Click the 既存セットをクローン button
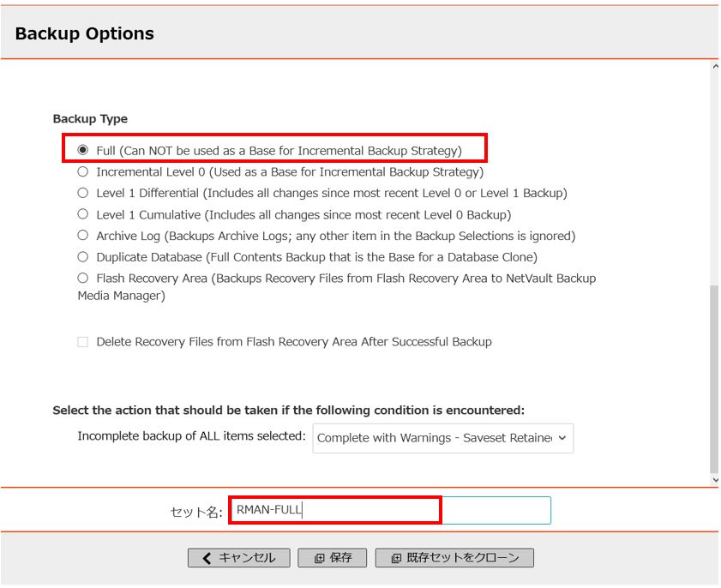Screen dimensions: 721x588 (x=454, y=558)
